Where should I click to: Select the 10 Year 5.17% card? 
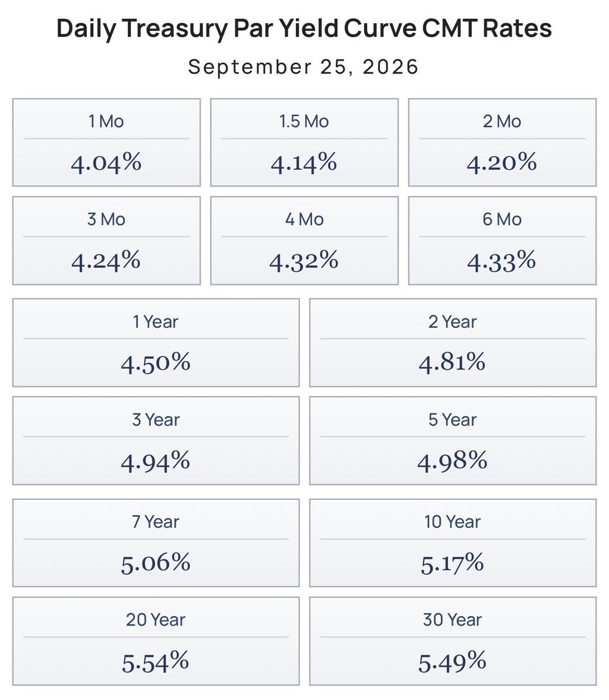tap(453, 542)
